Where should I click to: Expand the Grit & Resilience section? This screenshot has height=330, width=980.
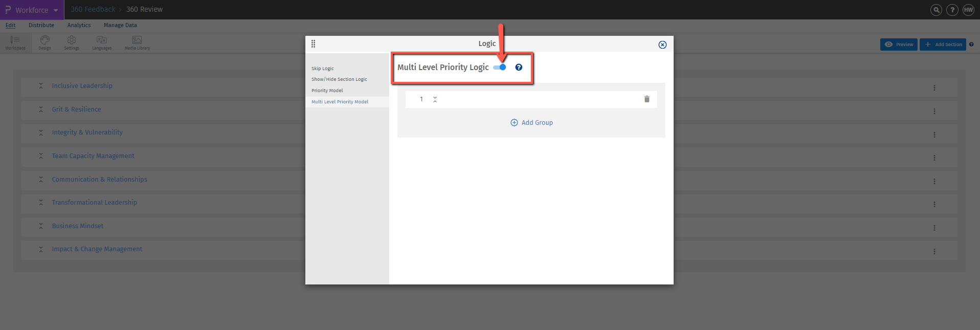[41, 109]
